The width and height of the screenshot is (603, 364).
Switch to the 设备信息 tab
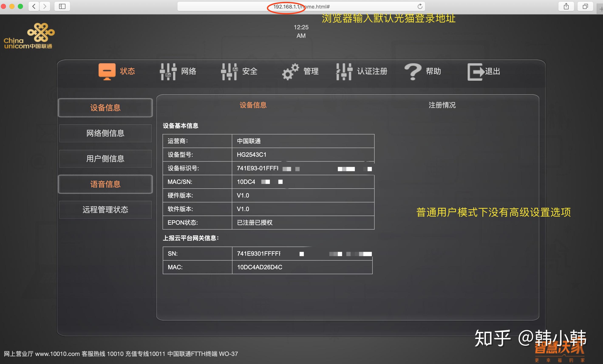[x=253, y=105]
